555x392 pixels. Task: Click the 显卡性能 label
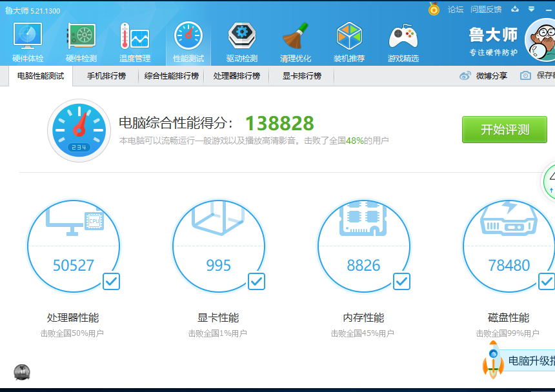pyautogui.click(x=218, y=317)
